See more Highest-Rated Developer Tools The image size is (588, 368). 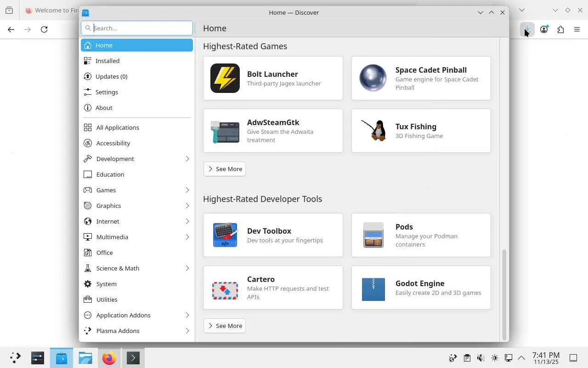(x=225, y=326)
